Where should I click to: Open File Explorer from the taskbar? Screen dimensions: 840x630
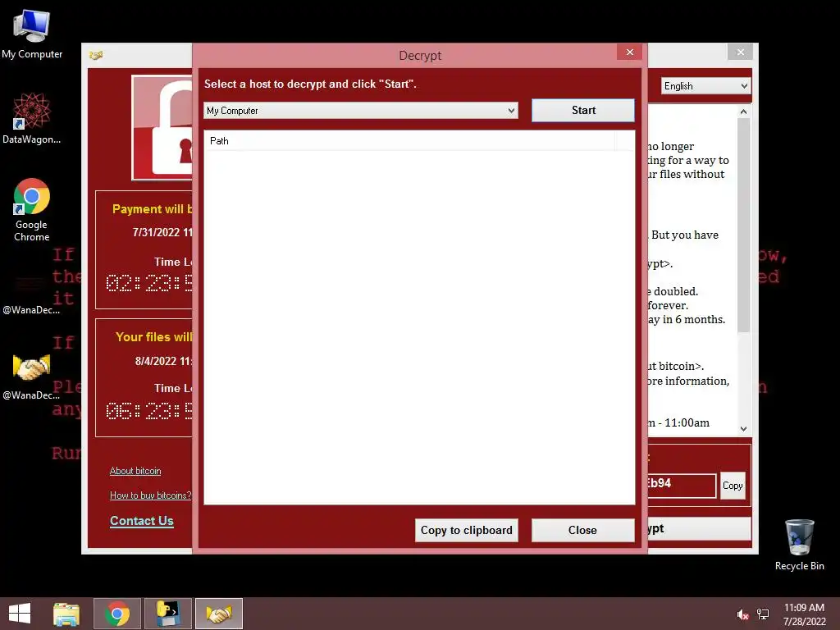pyautogui.click(x=66, y=614)
